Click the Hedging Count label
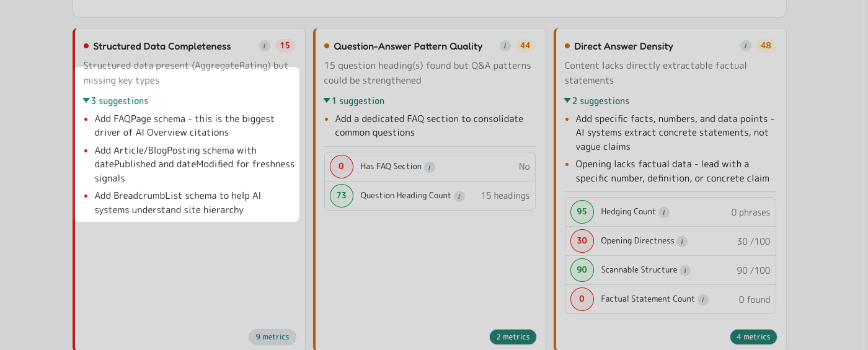The width and height of the screenshot is (868, 350). (x=628, y=212)
